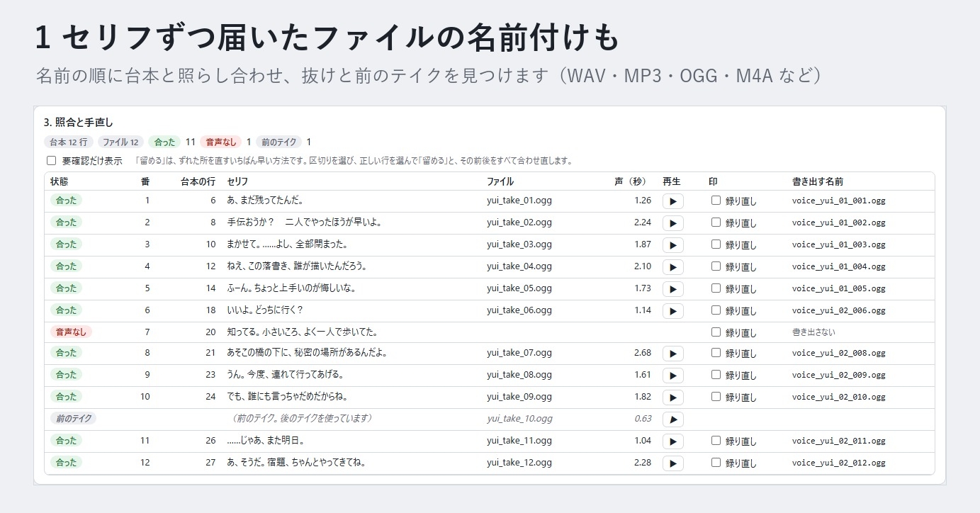Screen dimensions: 980x513
Task: Play yui_take_09.ogg audio
Action: 672,398
